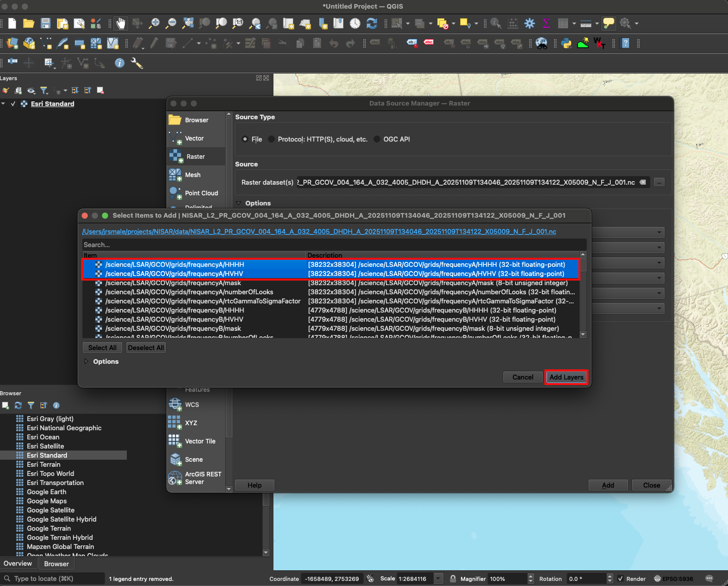Open the Manage Map Themes eye icon

31,91
